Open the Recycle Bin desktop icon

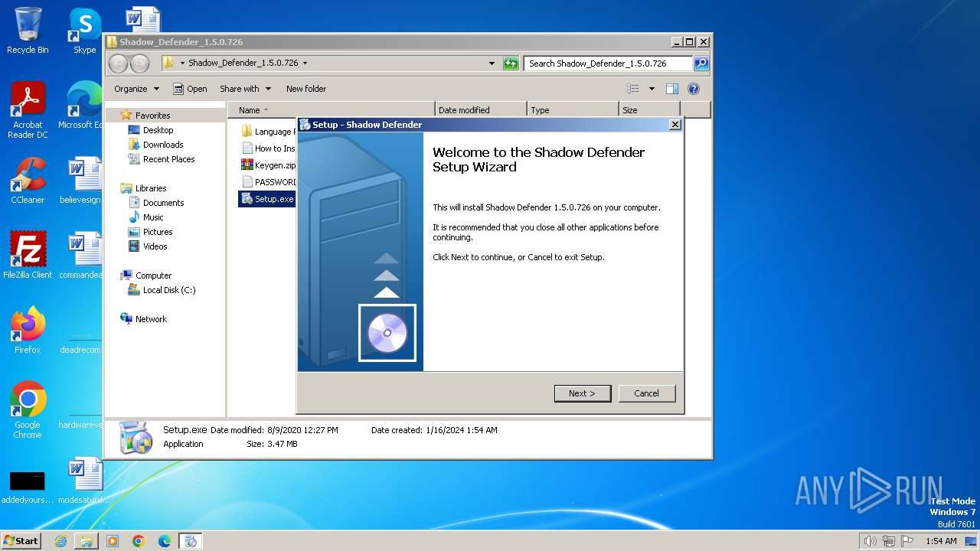[x=28, y=31]
